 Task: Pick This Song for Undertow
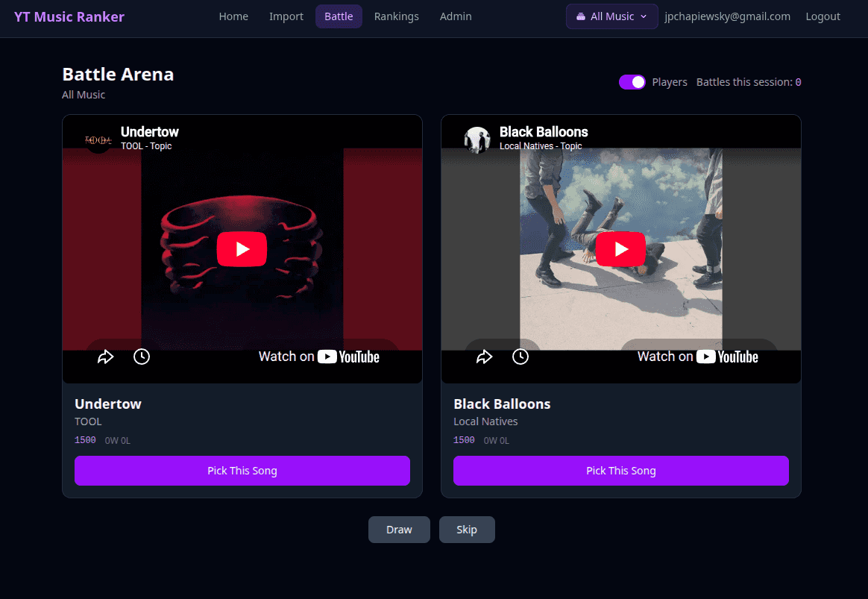(242, 471)
